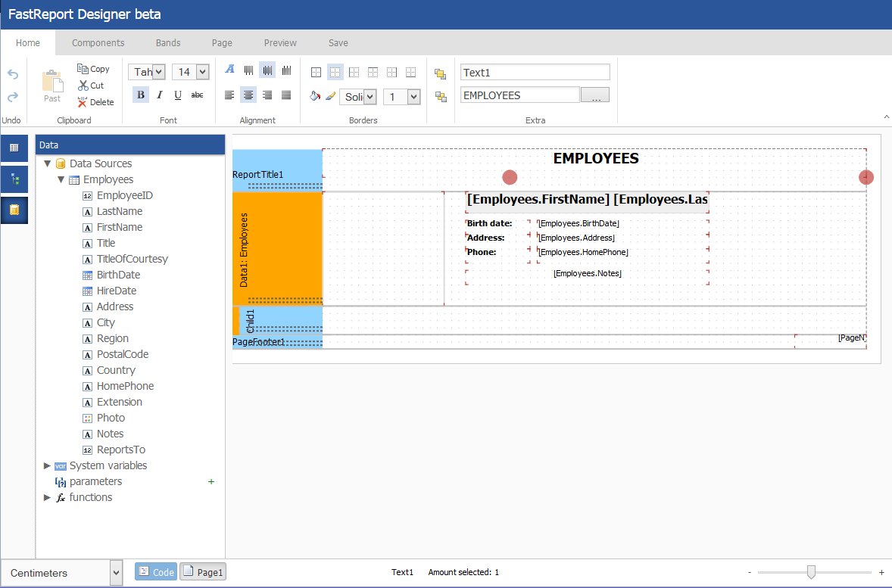The height and width of the screenshot is (588, 892).
Task: Collapse the Employees table node
Action: point(61,179)
